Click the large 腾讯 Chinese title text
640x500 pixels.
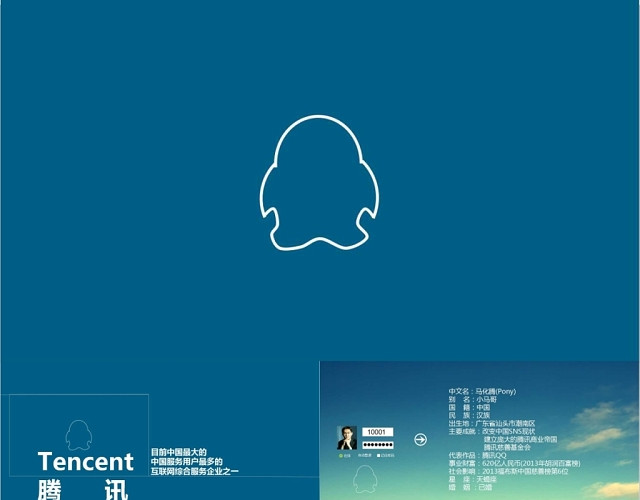[83, 490]
